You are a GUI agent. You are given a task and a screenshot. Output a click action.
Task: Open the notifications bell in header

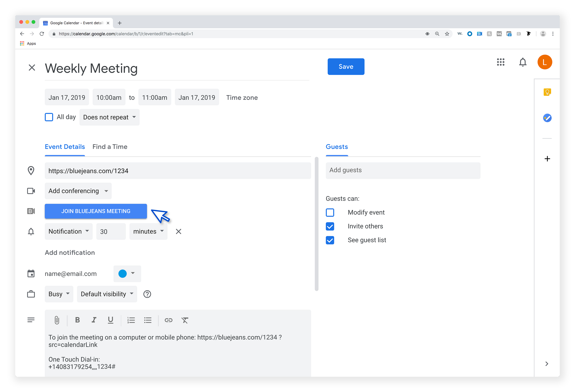click(523, 62)
